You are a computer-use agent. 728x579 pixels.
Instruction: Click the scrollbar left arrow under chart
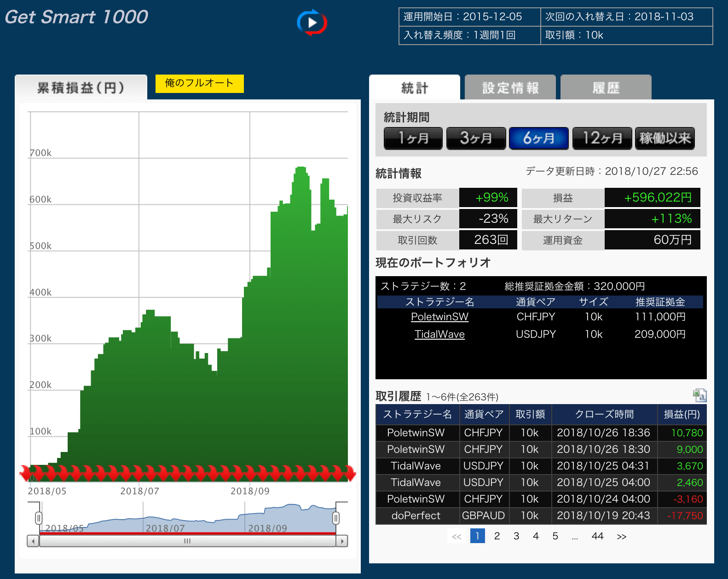pos(33,541)
